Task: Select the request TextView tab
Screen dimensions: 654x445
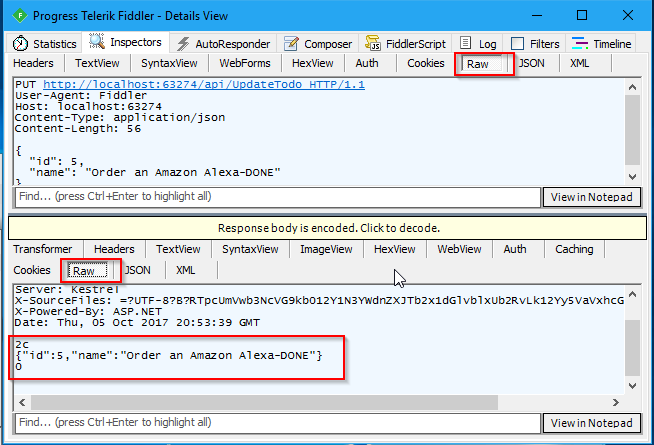Action: (x=97, y=63)
